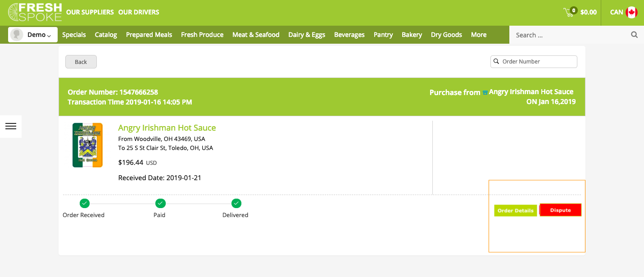Screen dimensions: 644x277
Task: Open the Catalog page
Action: (106, 35)
